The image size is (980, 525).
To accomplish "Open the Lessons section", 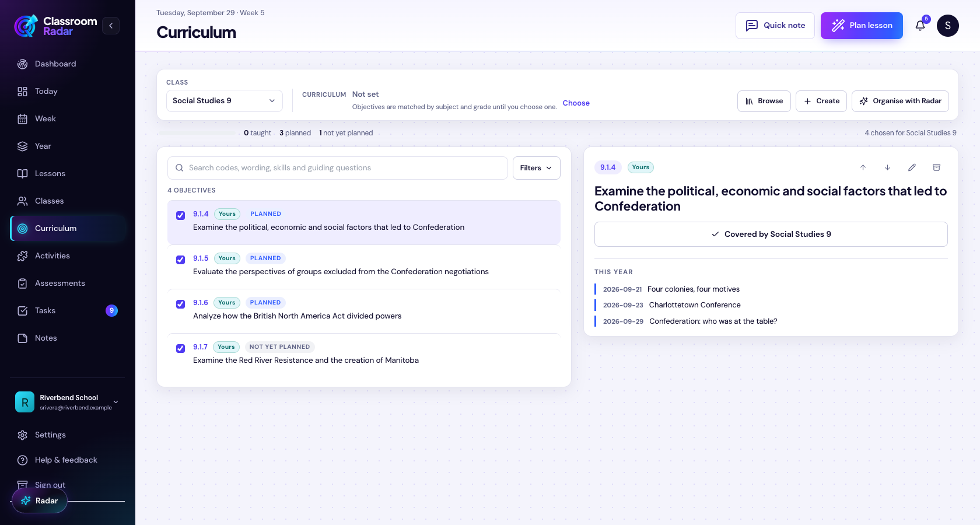I will click(x=68, y=174).
